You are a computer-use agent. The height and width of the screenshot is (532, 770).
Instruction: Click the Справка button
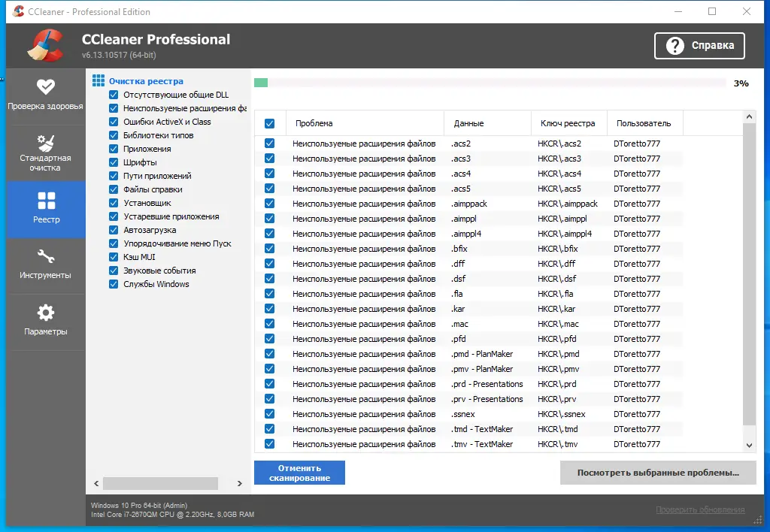tap(699, 45)
